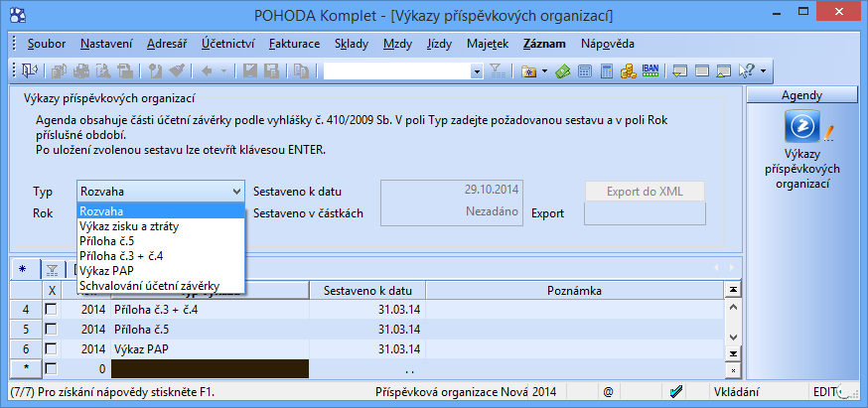Viewport: 868px width, 408px height.
Task: Click row 5 cell Příloha č.5
Action: click(x=210, y=330)
